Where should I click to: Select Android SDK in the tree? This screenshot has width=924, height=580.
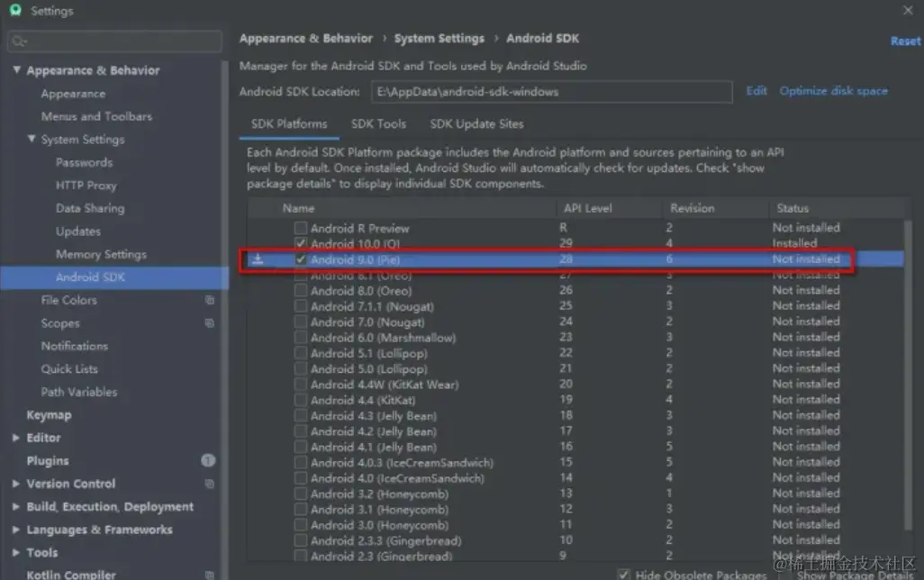click(113, 277)
